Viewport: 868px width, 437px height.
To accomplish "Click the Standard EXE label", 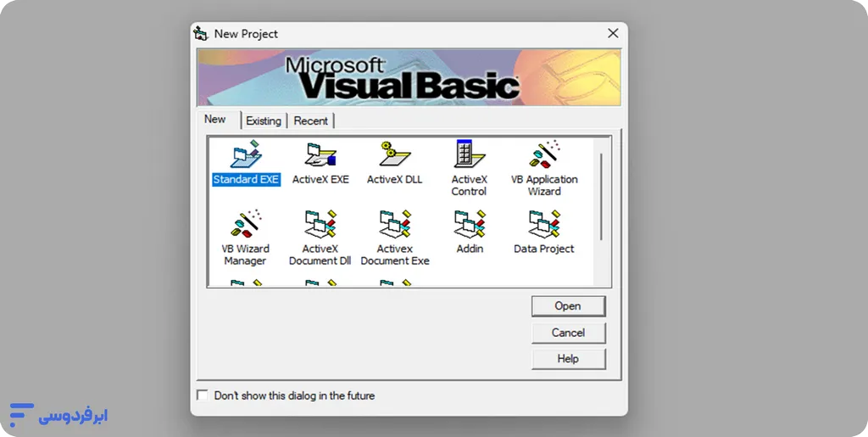I will [247, 179].
